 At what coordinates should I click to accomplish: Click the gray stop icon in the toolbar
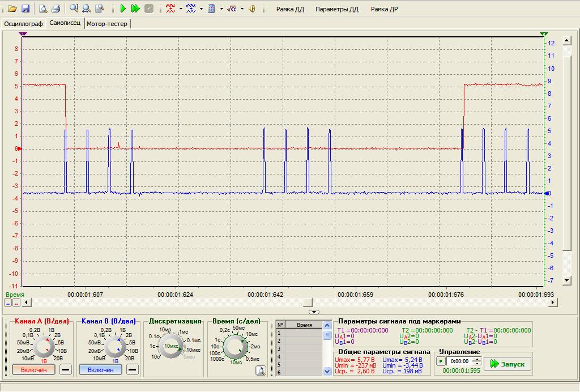pos(149,8)
